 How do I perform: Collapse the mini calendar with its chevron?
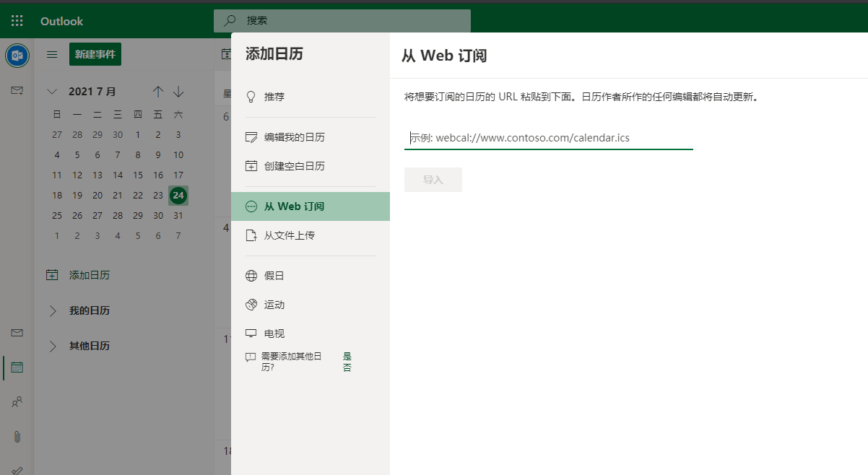pyautogui.click(x=51, y=91)
